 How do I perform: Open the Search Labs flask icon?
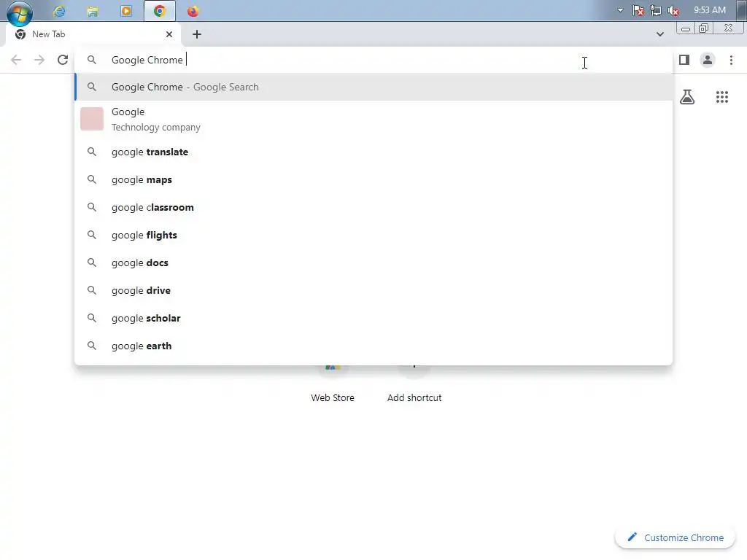[687, 97]
